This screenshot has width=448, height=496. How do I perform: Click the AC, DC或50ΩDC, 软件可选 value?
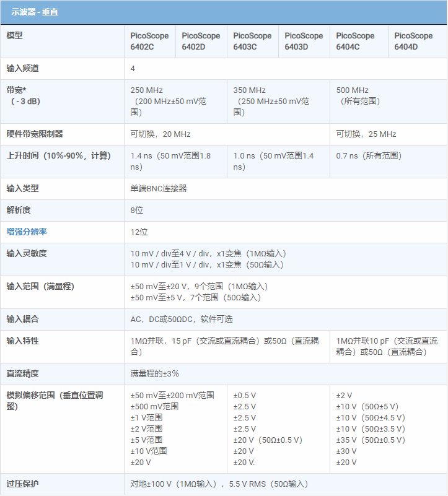click(182, 320)
